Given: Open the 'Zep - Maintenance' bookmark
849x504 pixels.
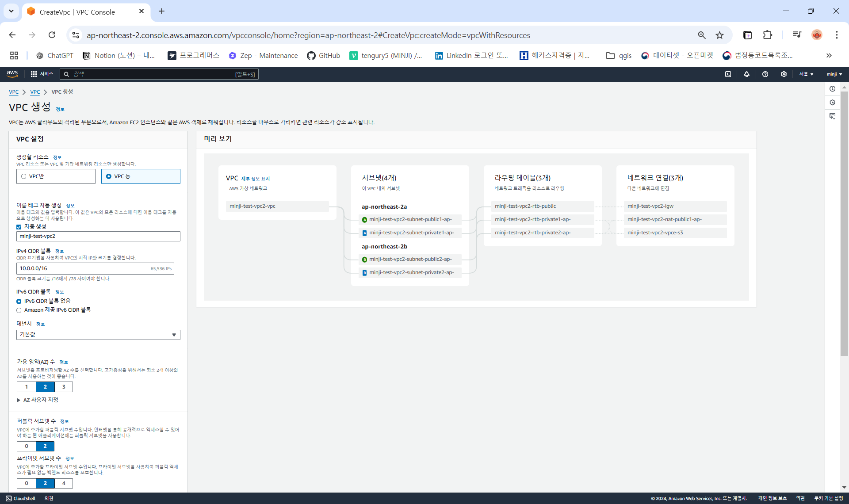Looking at the screenshot, I should (263, 55).
